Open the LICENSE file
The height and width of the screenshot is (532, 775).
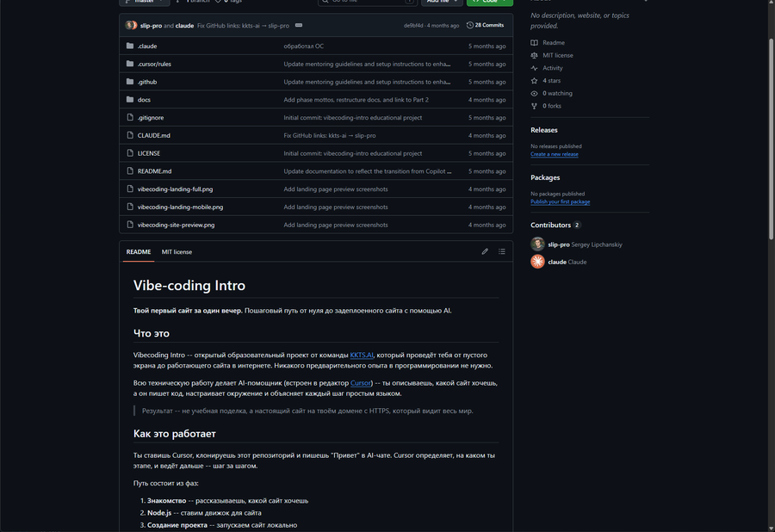point(149,153)
